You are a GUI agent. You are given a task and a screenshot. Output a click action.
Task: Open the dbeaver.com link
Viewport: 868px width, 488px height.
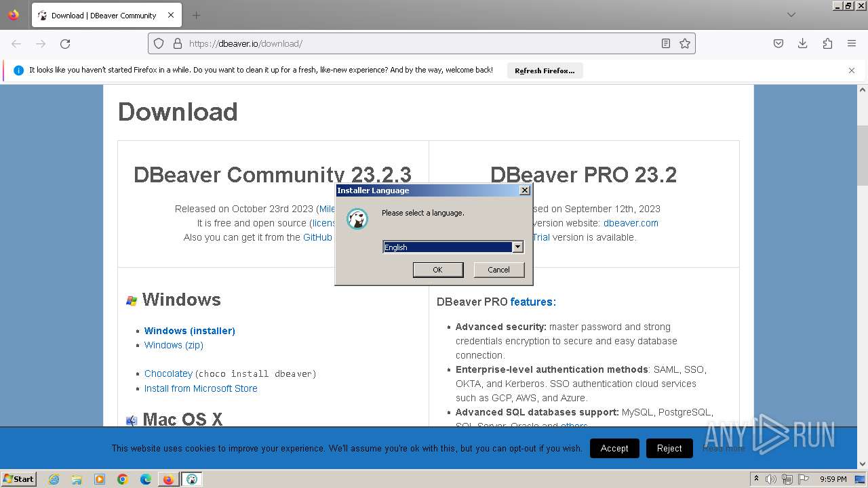pos(631,223)
